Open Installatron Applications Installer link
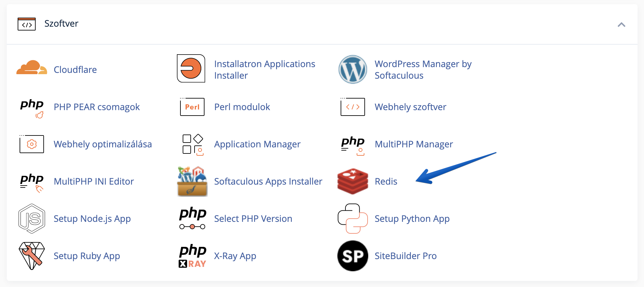 pyautogui.click(x=265, y=70)
